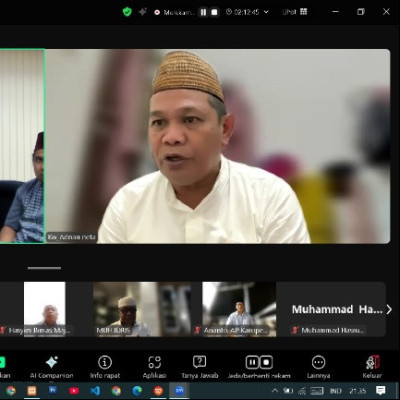Screen dimensions: 400x400
Task: Open Info rapat meeting information
Action: click(x=105, y=367)
